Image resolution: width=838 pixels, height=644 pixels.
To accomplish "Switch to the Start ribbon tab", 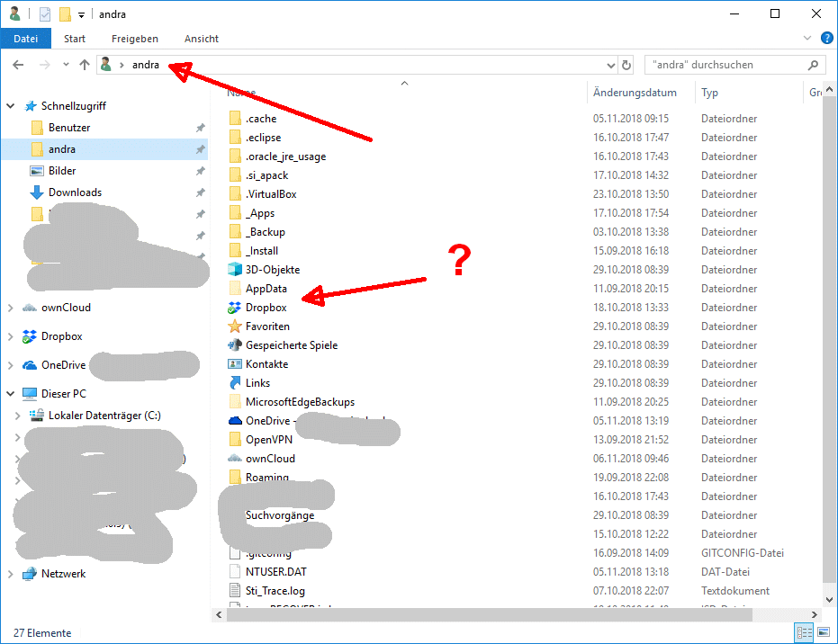I will point(75,39).
